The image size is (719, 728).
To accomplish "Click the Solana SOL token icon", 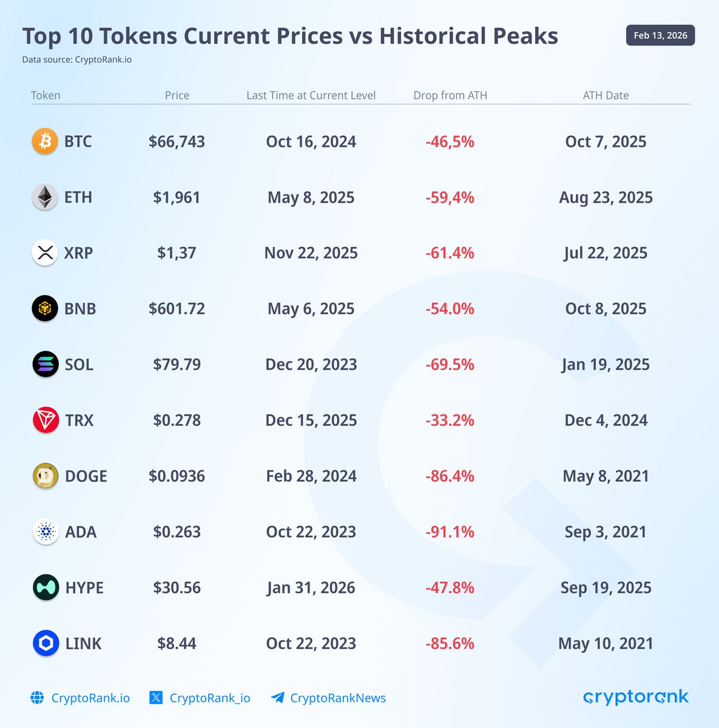I will (45, 365).
